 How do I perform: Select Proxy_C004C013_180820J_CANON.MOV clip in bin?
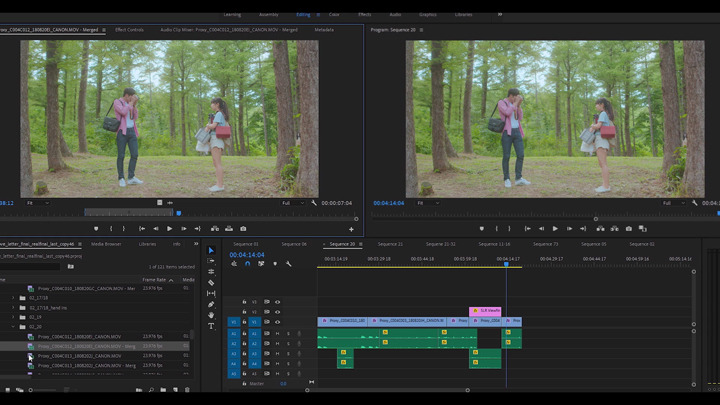pyautogui.click(x=79, y=356)
